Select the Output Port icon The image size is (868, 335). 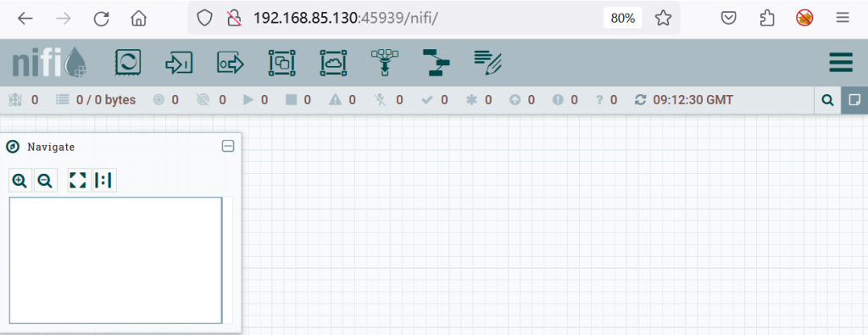point(231,63)
